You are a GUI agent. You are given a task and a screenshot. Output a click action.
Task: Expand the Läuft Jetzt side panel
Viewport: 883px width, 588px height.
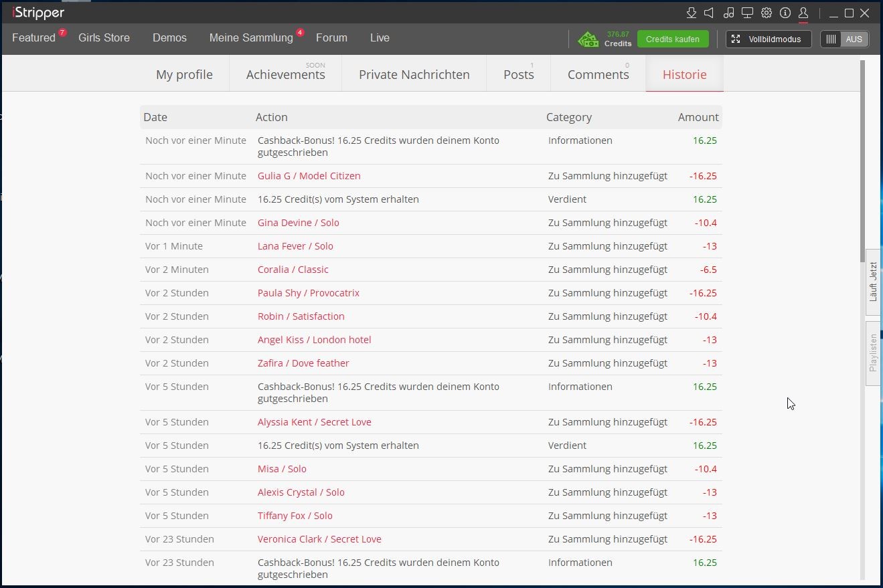[873, 282]
